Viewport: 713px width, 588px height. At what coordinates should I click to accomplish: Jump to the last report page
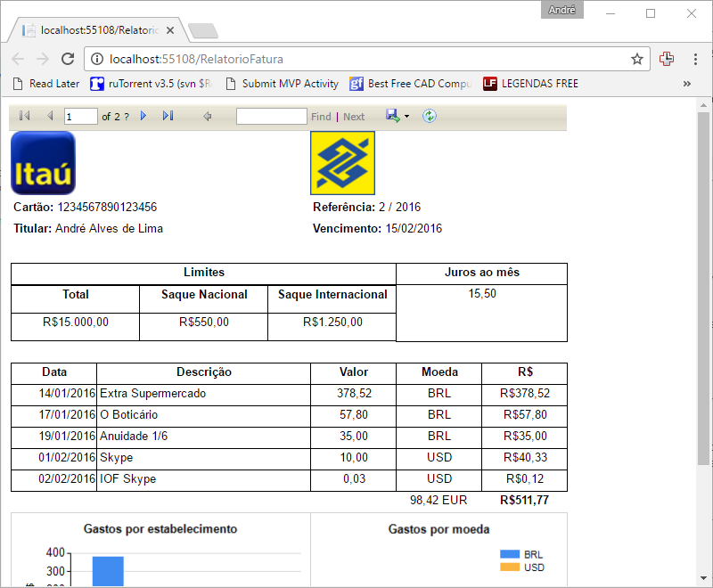point(168,116)
